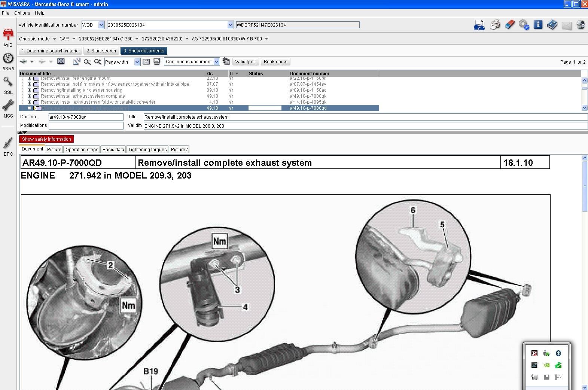The image size is (588, 390).
Task: Click the rotate page icon
Action: click(76, 61)
